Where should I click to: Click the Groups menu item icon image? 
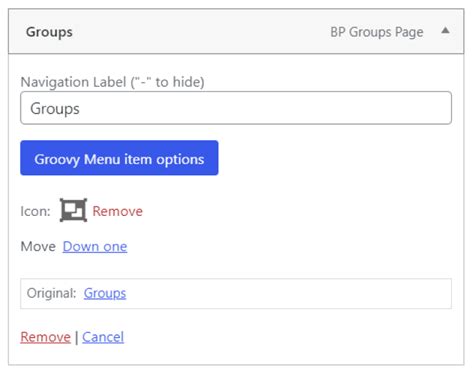coord(73,210)
